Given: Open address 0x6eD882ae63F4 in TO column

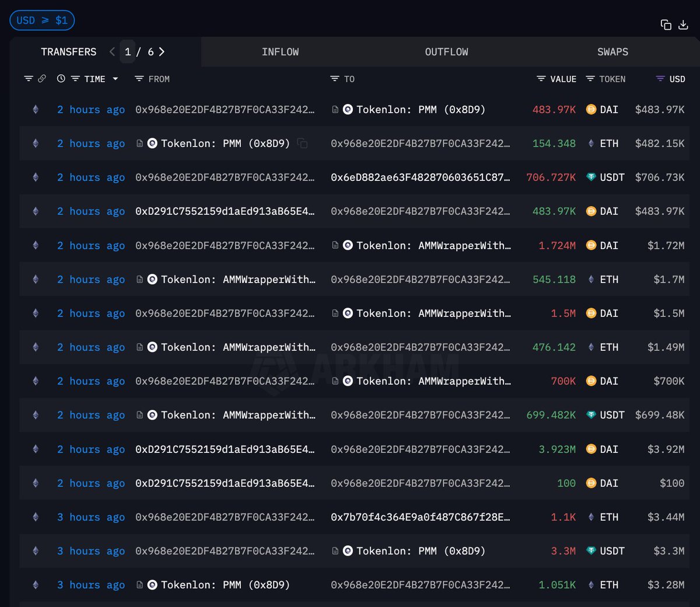Looking at the screenshot, I should coord(420,177).
